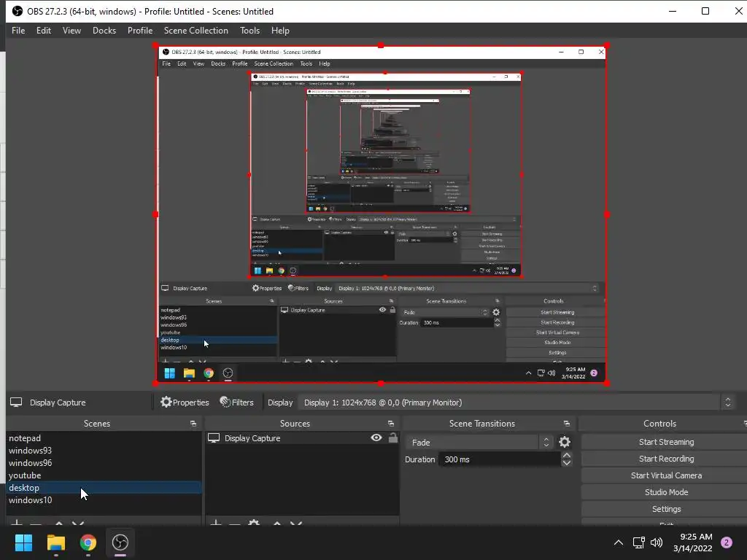Click the OBS Studio taskbar icon
This screenshot has width=747, height=560.
pyautogui.click(x=120, y=542)
